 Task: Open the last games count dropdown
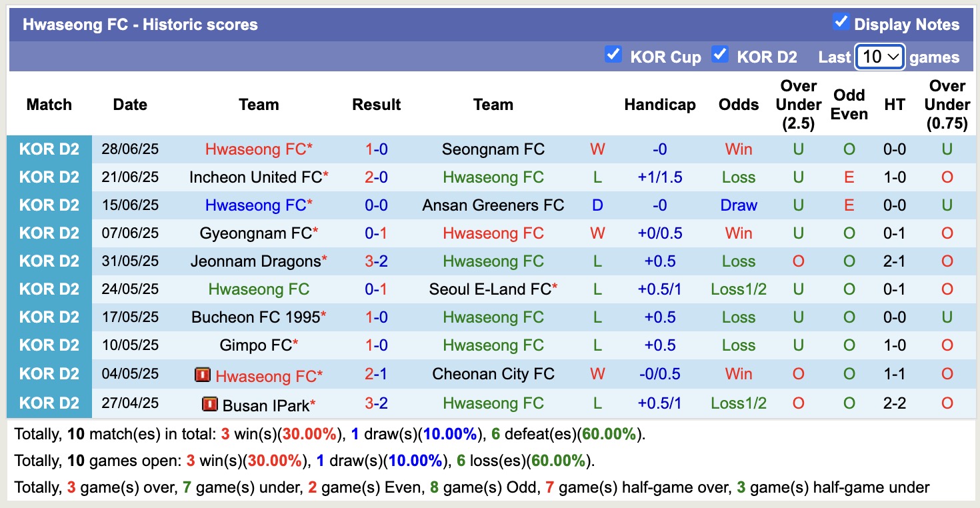click(879, 57)
